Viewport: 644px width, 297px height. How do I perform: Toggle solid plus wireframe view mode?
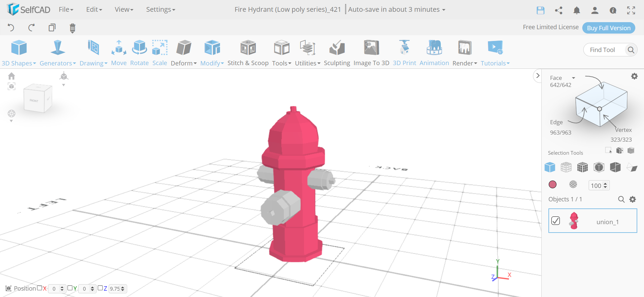(583, 167)
